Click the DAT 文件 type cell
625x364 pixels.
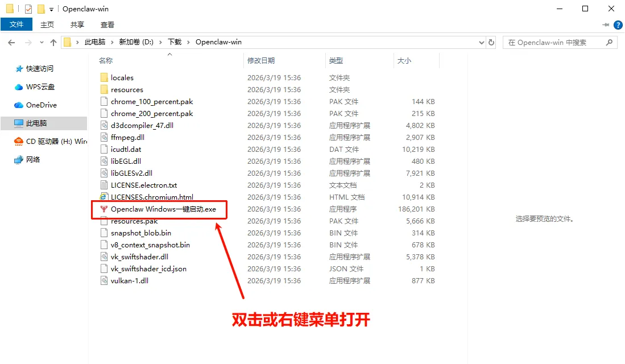click(344, 149)
